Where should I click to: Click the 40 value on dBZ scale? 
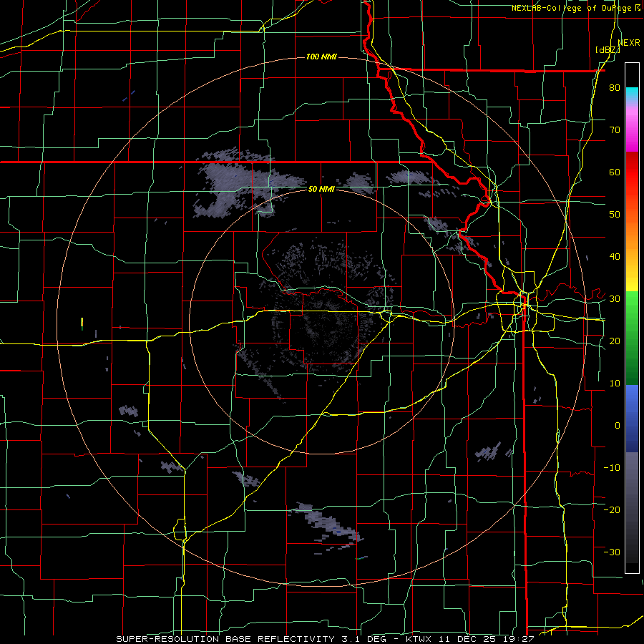615,257
